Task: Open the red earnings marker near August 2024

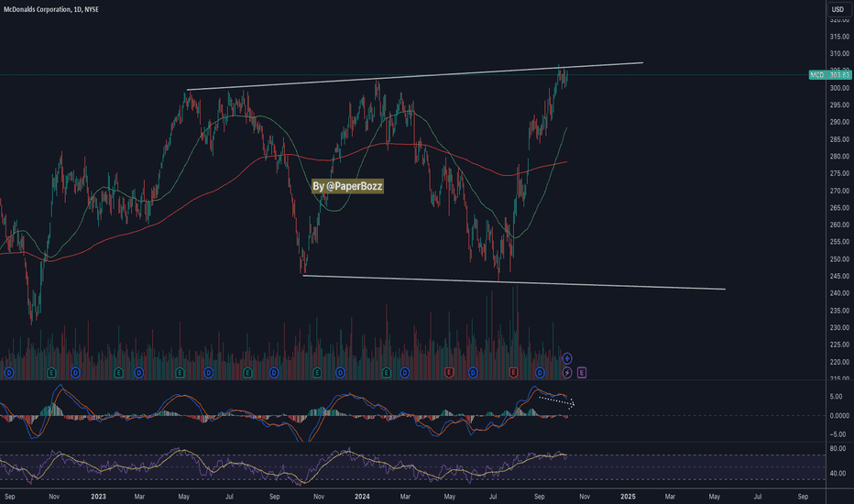Action: pyautogui.click(x=513, y=373)
